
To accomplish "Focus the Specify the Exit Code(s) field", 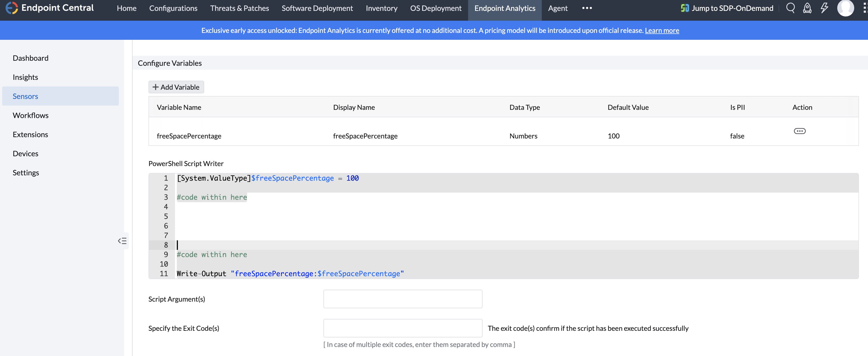I will (x=403, y=328).
